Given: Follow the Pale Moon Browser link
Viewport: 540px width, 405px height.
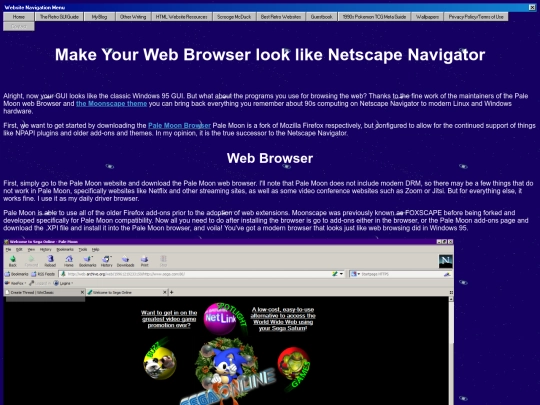Looking at the screenshot, I should coord(179,125).
